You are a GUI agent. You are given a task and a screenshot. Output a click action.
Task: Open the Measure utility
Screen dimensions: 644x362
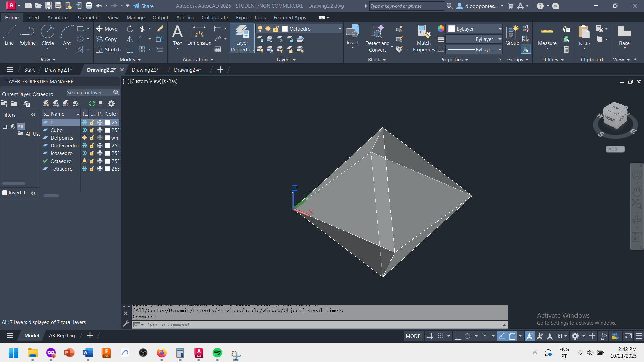click(x=547, y=35)
